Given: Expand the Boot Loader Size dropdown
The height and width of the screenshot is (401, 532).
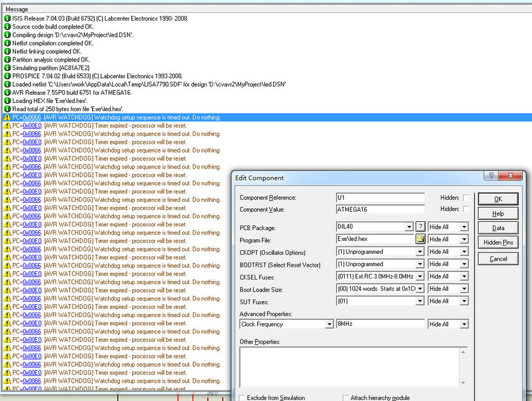Looking at the screenshot, I should (x=420, y=289).
